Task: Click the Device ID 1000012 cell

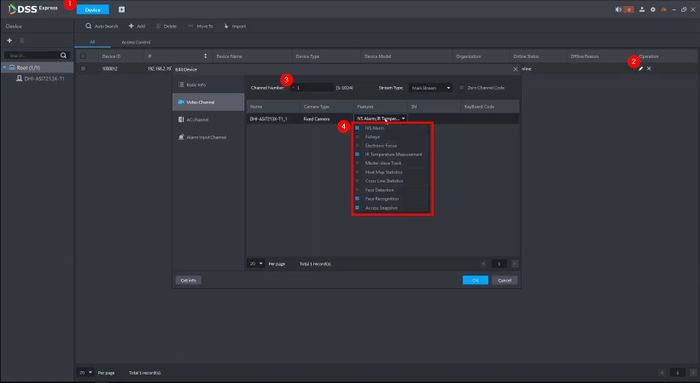Action: point(110,69)
